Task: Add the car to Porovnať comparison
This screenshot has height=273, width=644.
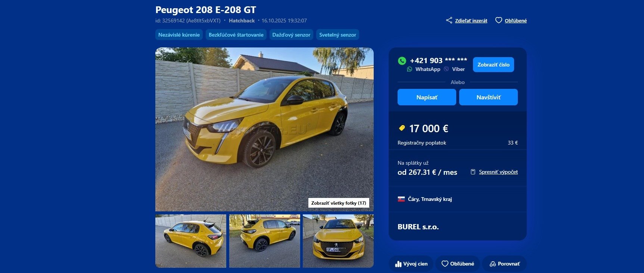Action: pos(504,264)
